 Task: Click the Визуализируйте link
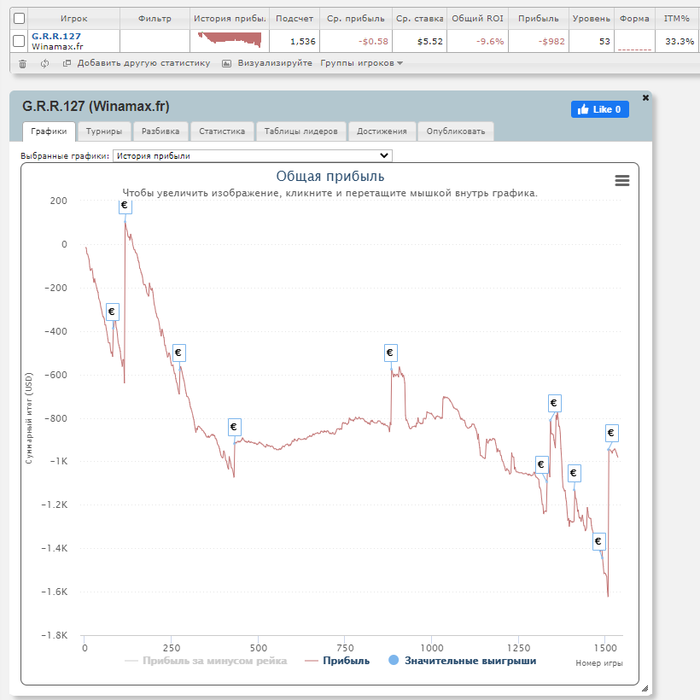tap(275, 63)
